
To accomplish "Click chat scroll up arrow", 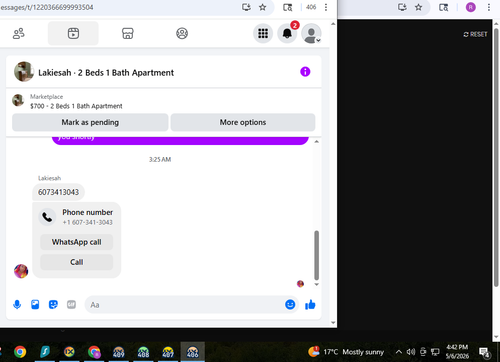I will pyautogui.click(x=316, y=141).
